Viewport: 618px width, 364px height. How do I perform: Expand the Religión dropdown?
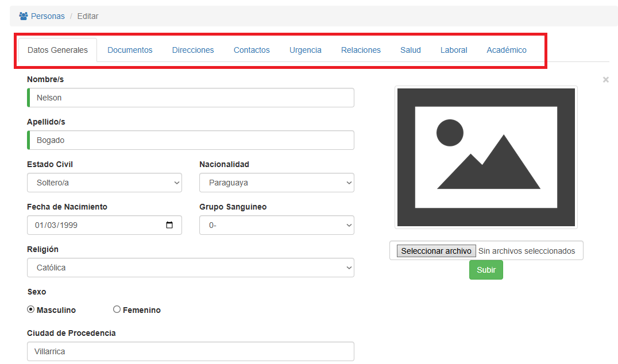point(191,268)
